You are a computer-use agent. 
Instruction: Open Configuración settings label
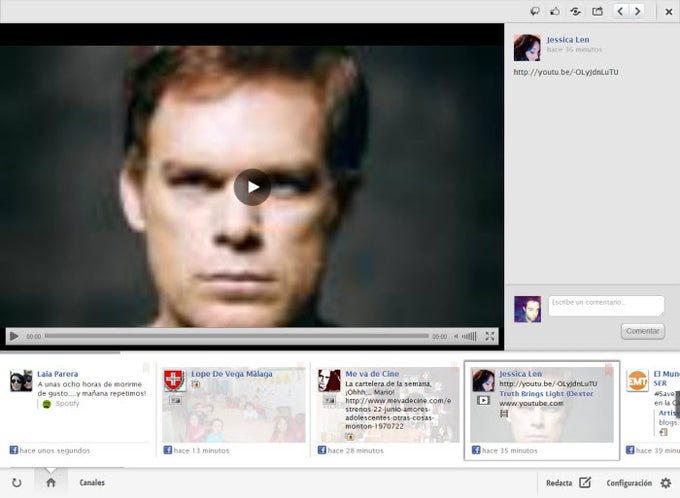click(x=629, y=483)
